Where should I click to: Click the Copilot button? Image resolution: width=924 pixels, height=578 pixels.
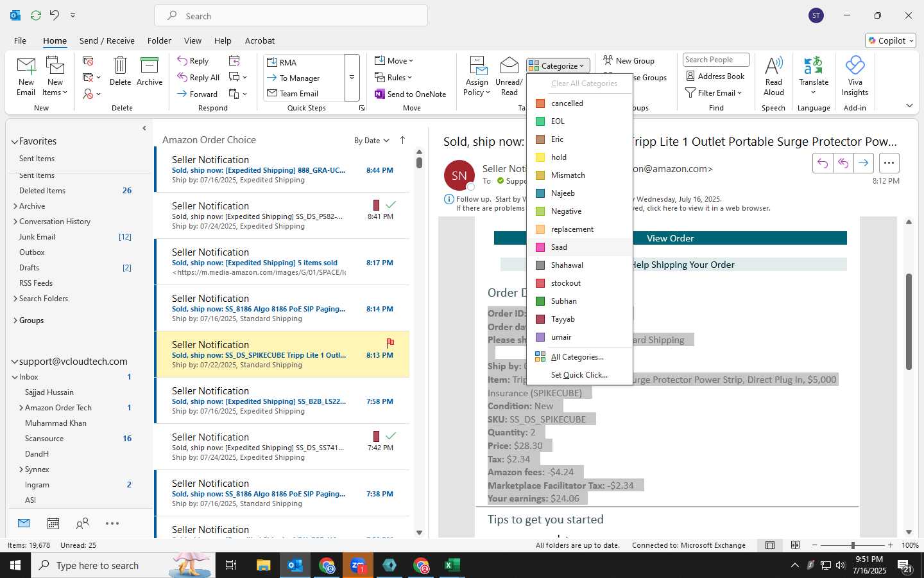890,40
